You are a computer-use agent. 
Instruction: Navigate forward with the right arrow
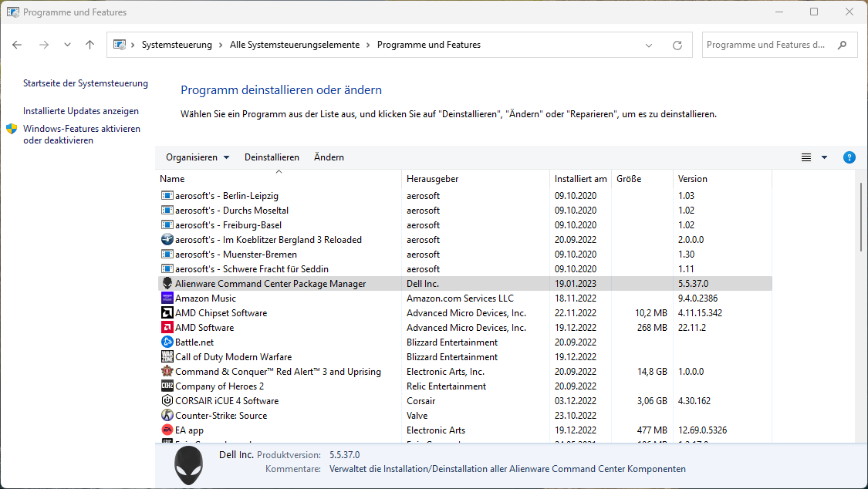tap(44, 45)
